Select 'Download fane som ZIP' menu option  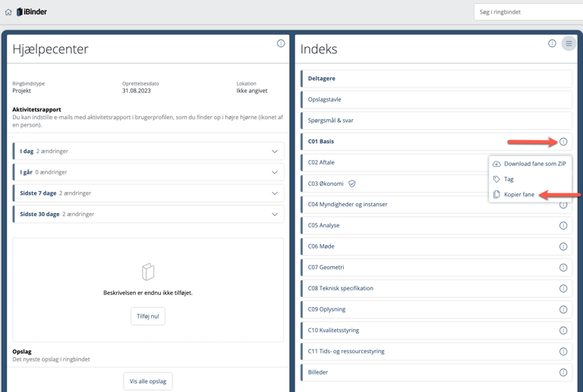(x=534, y=164)
